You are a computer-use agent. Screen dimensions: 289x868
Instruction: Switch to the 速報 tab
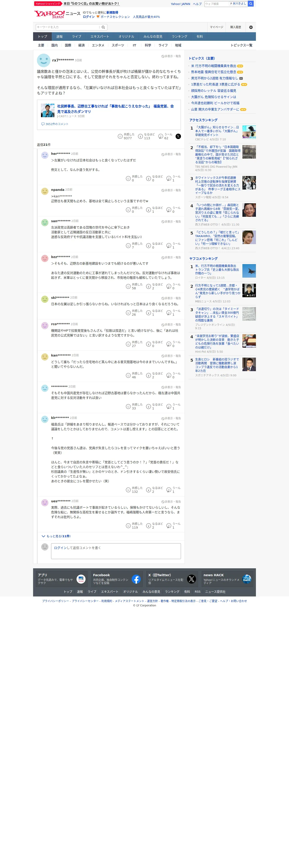point(60,36)
